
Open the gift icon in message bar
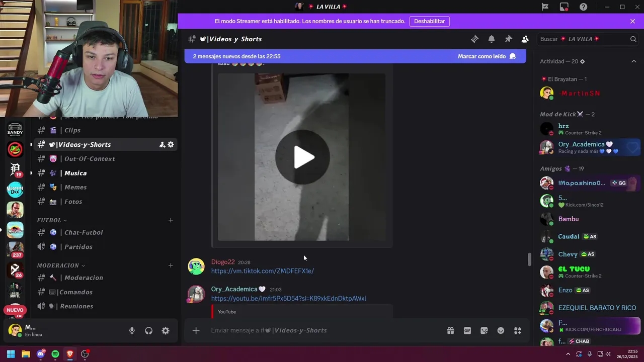(x=450, y=330)
